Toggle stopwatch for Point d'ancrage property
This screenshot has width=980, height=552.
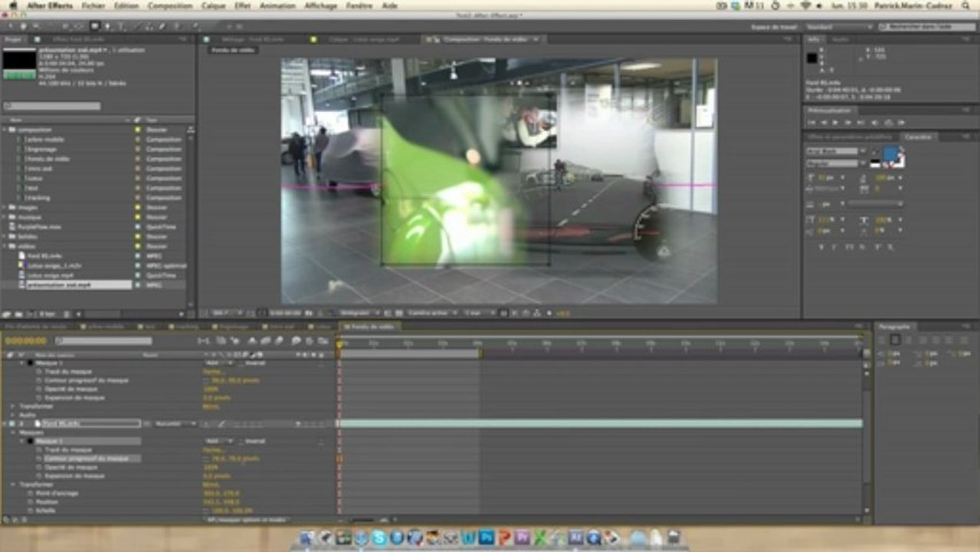tap(31, 493)
